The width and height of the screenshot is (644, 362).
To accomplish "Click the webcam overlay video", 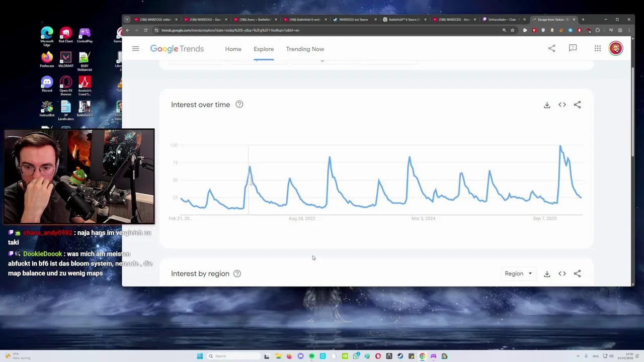I will (x=79, y=176).
